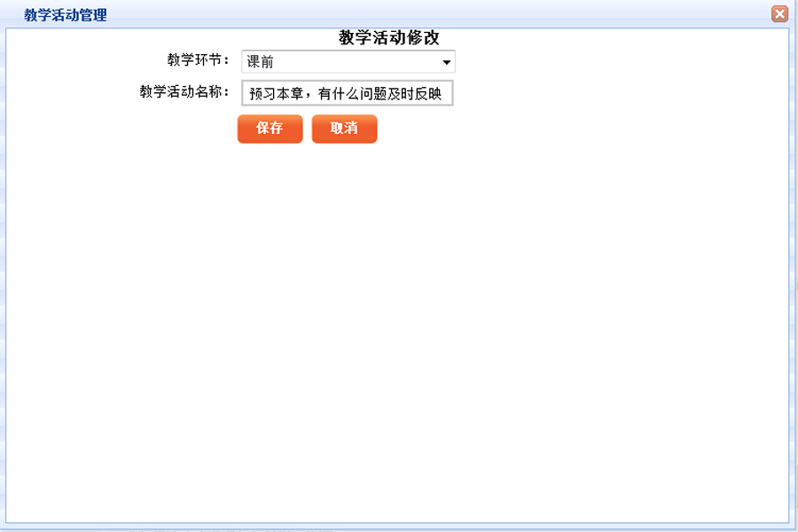Image resolution: width=798 pixels, height=532 pixels.
Task: Click the 教学活动管理 title bar text
Action: pos(65,15)
